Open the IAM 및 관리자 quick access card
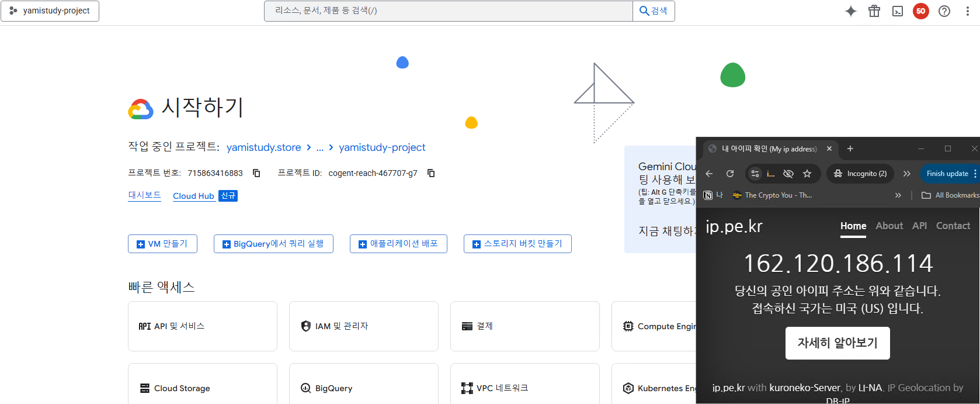The width and height of the screenshot is (980, 404). [364, 326]
